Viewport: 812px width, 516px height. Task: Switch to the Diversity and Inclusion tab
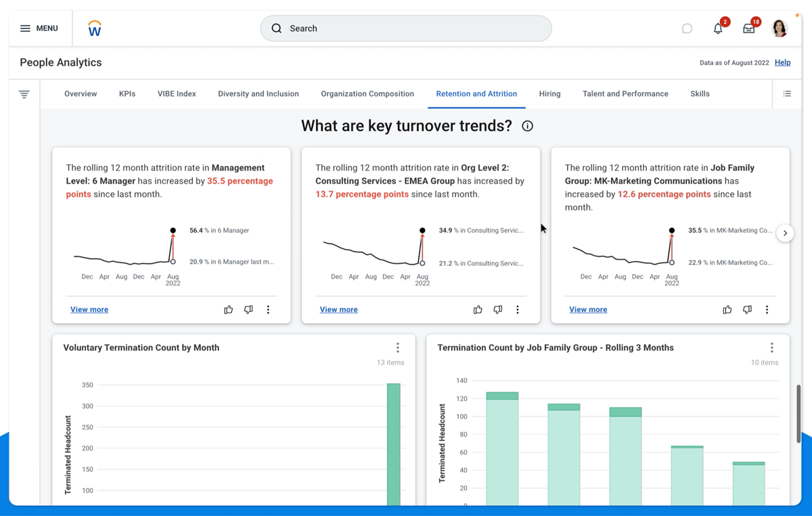[x=258, y=94]
